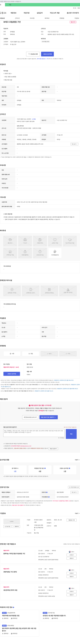Screen dimensions: 80x644
Task: Click 고용24 입사지원 under the job header
Action: (x=47, y=54)
